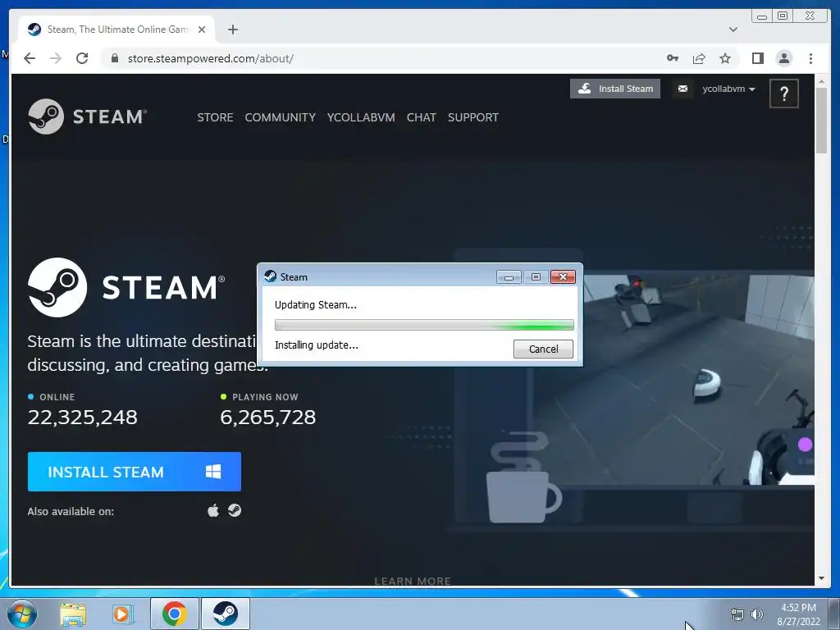Open Windows Start menu

pyautogui.click(x=22, y=614)
